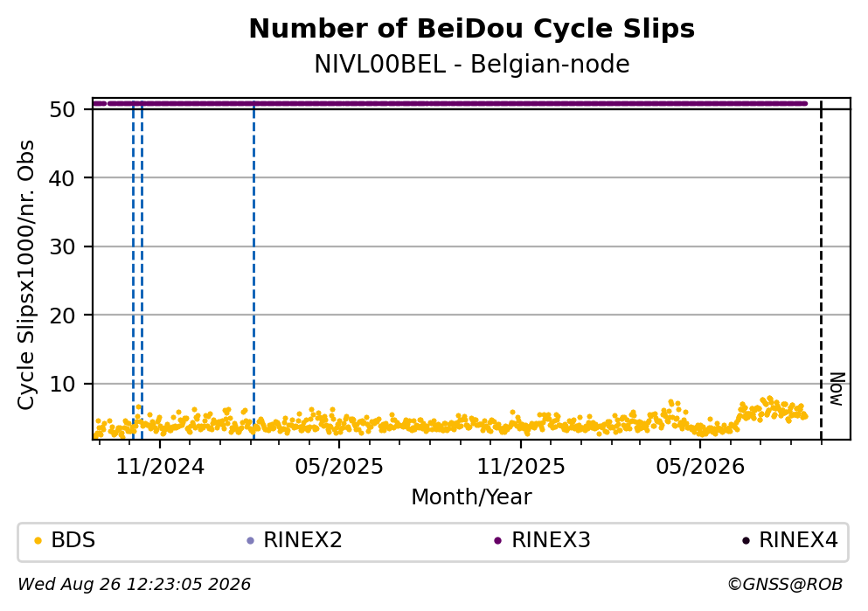Screen dimensions: 868x611
Task: Click the 11/2025 x-axis tick label
Action: pyautogui.click(x=521, y=467)
